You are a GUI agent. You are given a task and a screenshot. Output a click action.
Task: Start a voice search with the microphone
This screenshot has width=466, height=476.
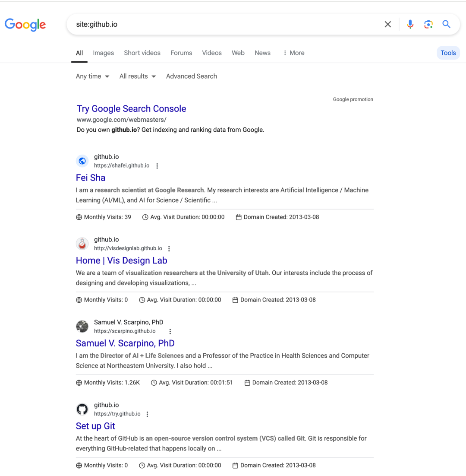pyautogui.click(x=410, y=24)
